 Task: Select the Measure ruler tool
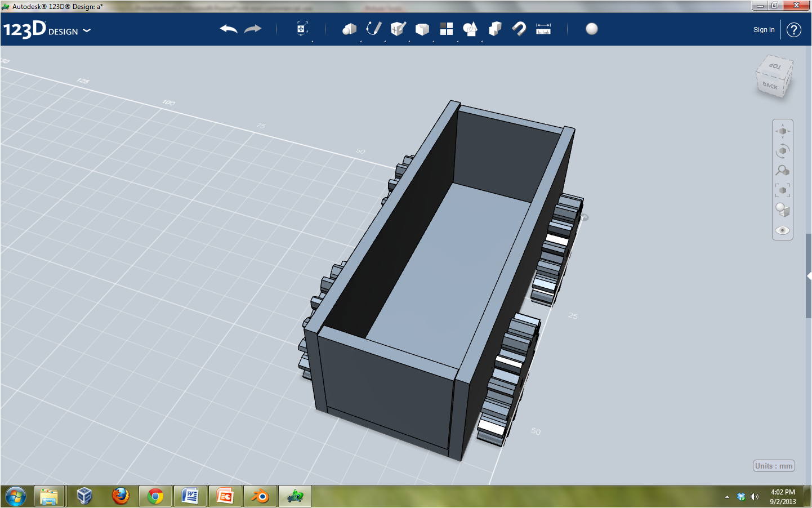543,29
